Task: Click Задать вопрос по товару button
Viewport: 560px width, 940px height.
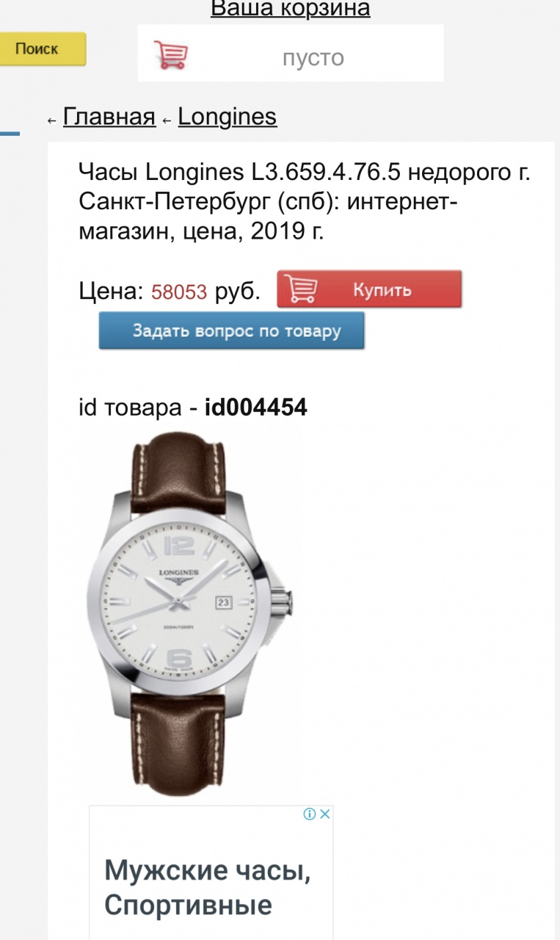Action: [x=232, y=331]
